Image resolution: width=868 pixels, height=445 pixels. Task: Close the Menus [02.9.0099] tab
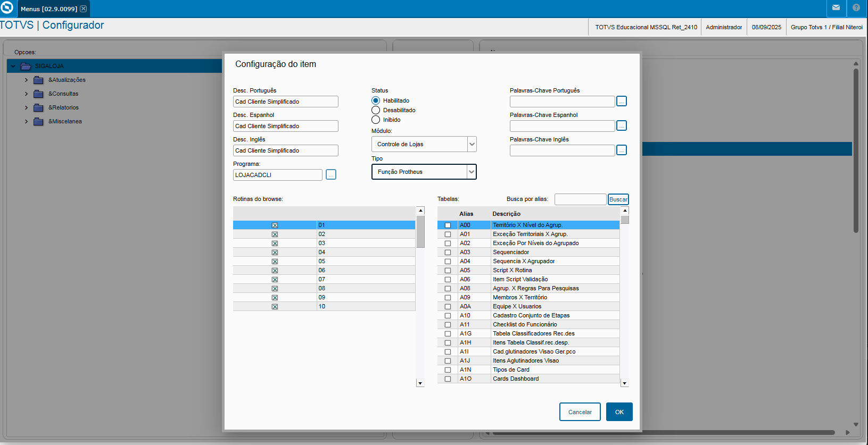click(x=84, y=9)
